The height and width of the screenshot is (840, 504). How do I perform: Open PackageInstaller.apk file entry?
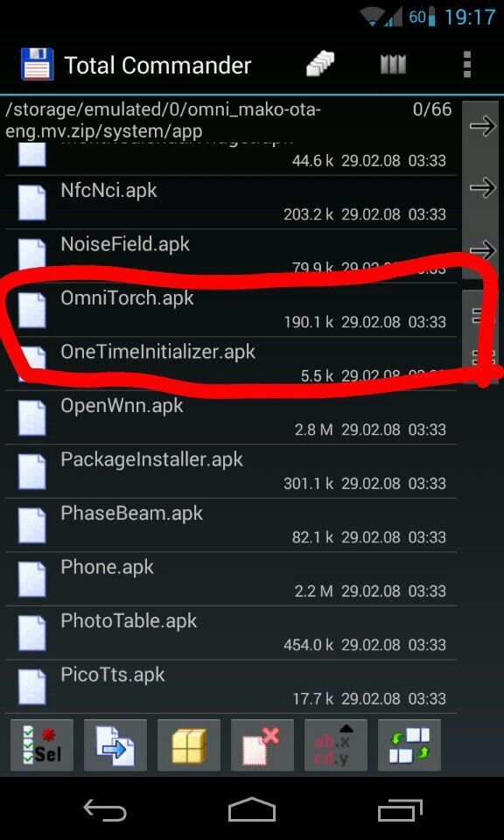231,472
